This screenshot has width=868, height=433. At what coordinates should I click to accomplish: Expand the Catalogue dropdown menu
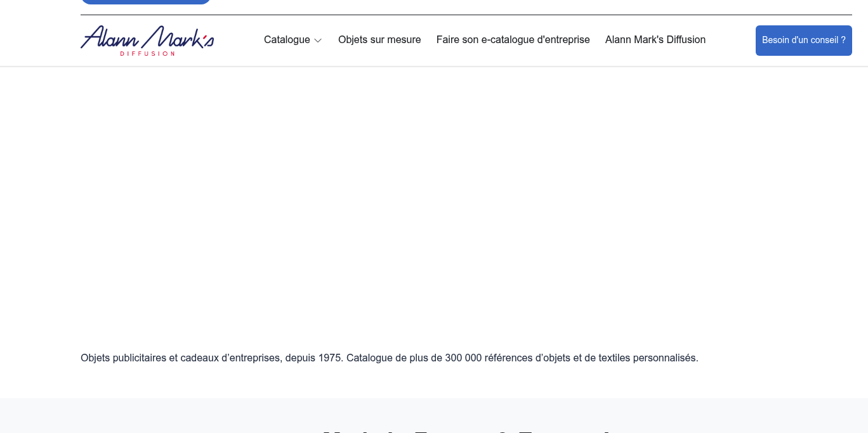293,40
